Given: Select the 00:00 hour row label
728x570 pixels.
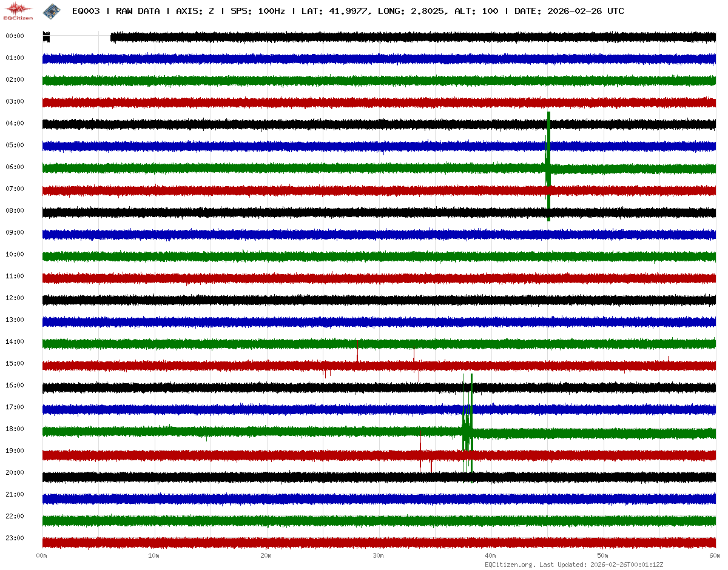Looking at the screenshot, I should 15,36.
